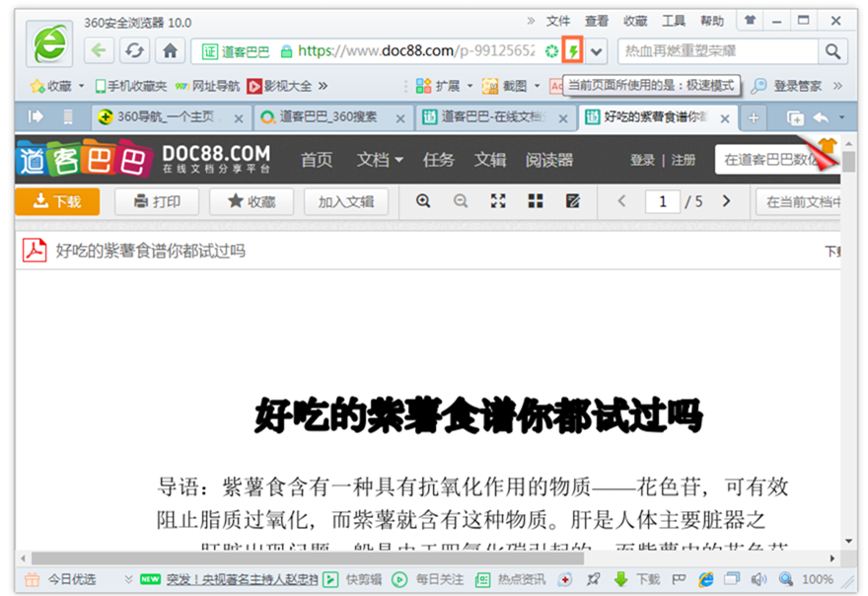
Task: Open 影视大全 bookmark
Action: pos(279,86)
